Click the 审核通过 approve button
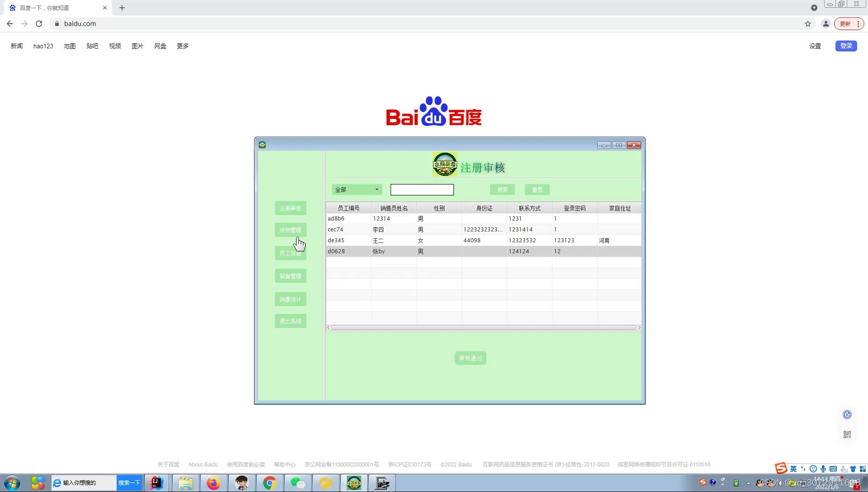 pyautogui.click(x=470, y=358)
